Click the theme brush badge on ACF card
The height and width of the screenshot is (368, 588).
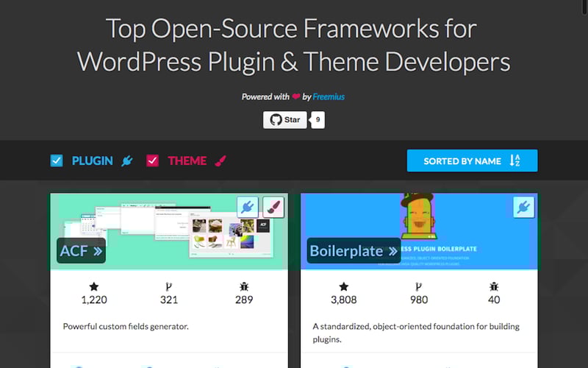(x=273, y=207)
